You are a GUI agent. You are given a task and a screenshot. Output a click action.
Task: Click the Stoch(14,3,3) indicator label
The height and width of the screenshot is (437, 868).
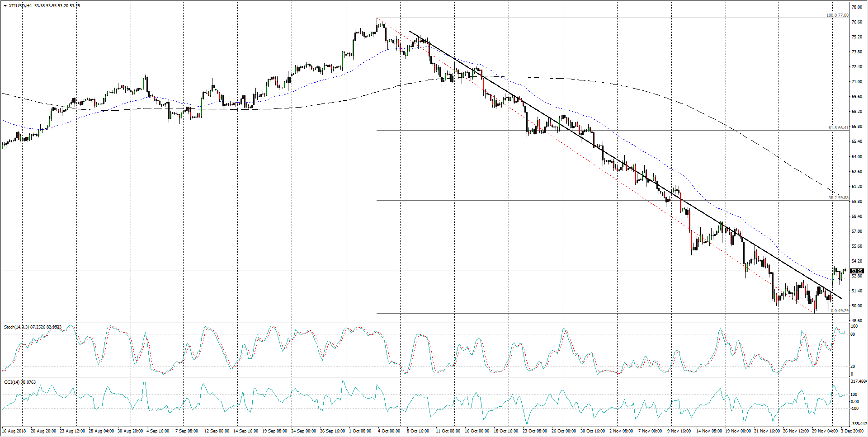[16, 327]
